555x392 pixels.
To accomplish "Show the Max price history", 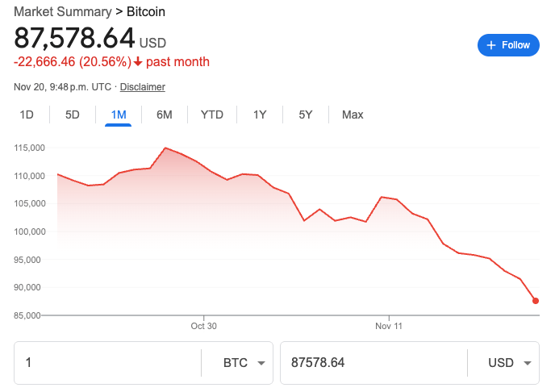I will (353, 115).
